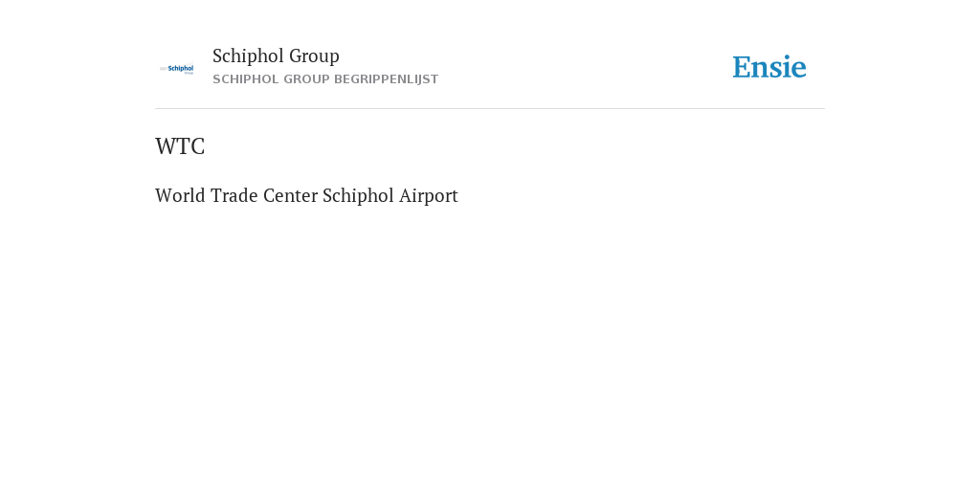Image resolution: width=980 pixels, height=490 pixels.
Task: Click the WTC heading
Action: (x=180, y=146)
